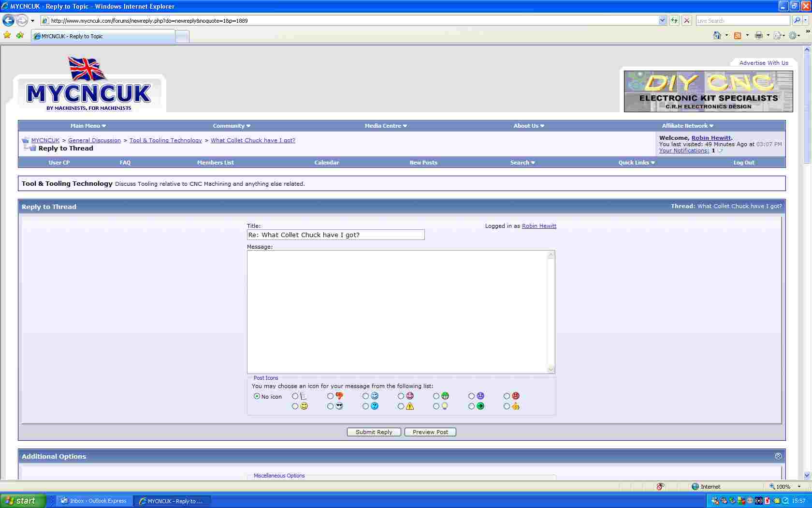The image size is (812, 508).
Task: Click the forum home icon beside MYCNCUK breadcrumb
Action: pos(25,140)
